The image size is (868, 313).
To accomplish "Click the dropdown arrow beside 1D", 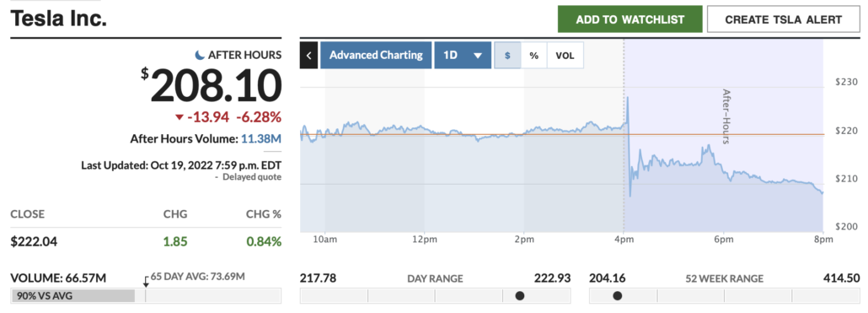I will pyautogui.click(x=479, y=56).
